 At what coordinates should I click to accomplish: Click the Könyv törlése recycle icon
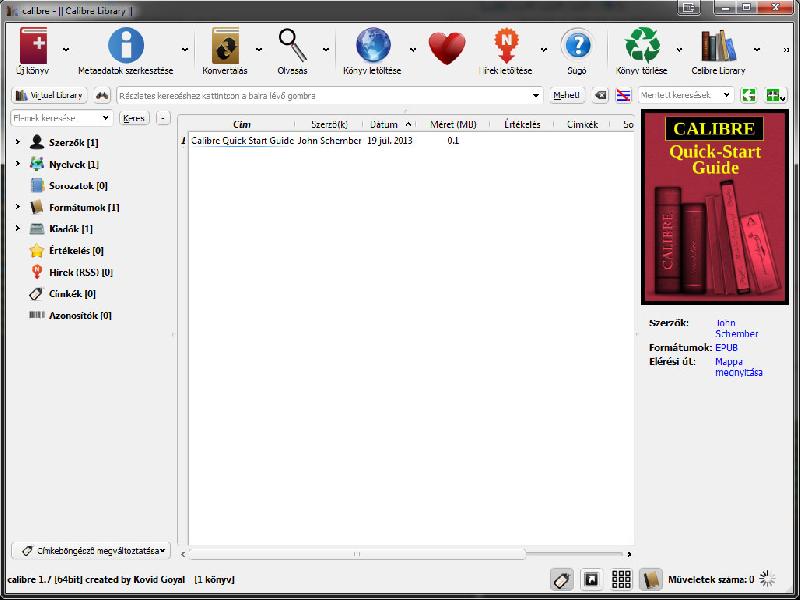click(642, 46)
